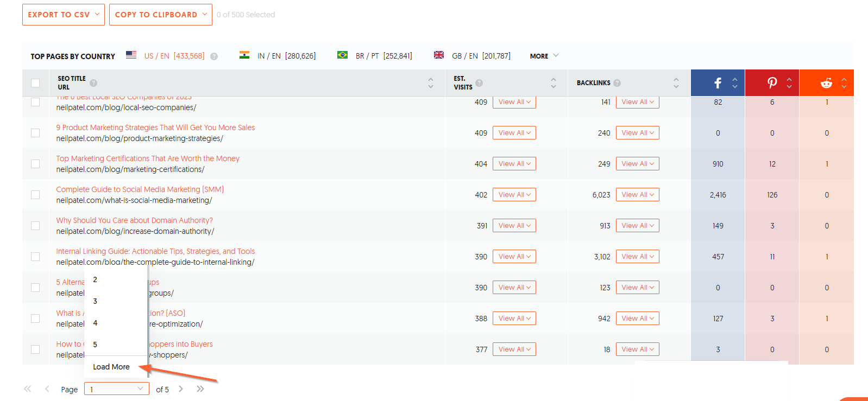Open visits View All for 404 visits row
The image size is (868, 401).
[514, 164]
